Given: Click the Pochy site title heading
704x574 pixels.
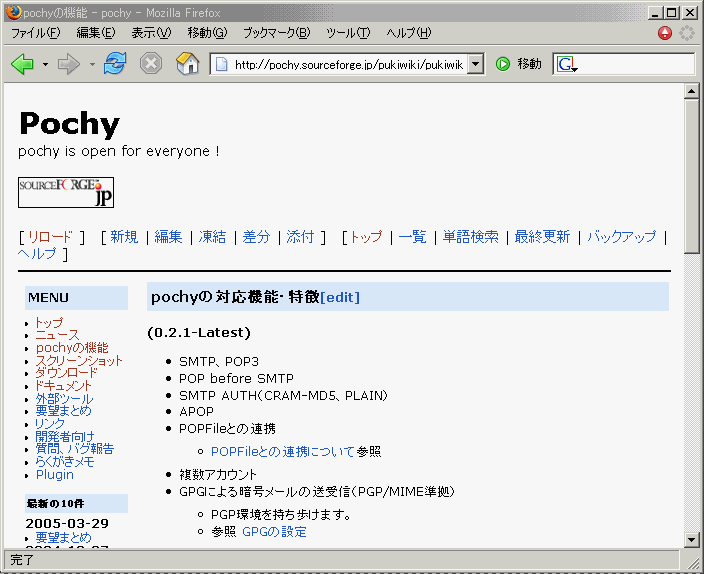Looking at the screenshot, I should [70, 124].
